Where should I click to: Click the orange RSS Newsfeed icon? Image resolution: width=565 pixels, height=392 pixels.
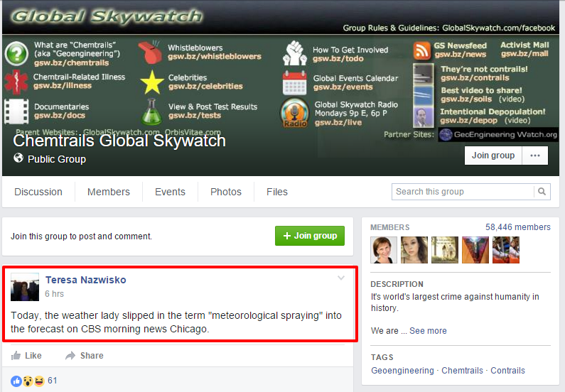[422, 50]
